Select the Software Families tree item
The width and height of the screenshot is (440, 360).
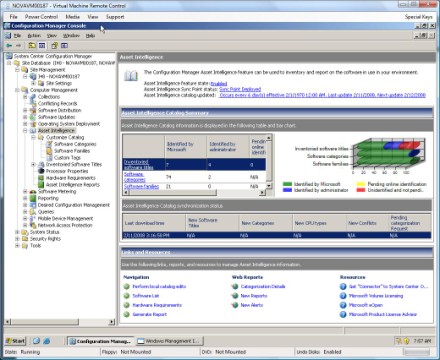tap(72, 151)
